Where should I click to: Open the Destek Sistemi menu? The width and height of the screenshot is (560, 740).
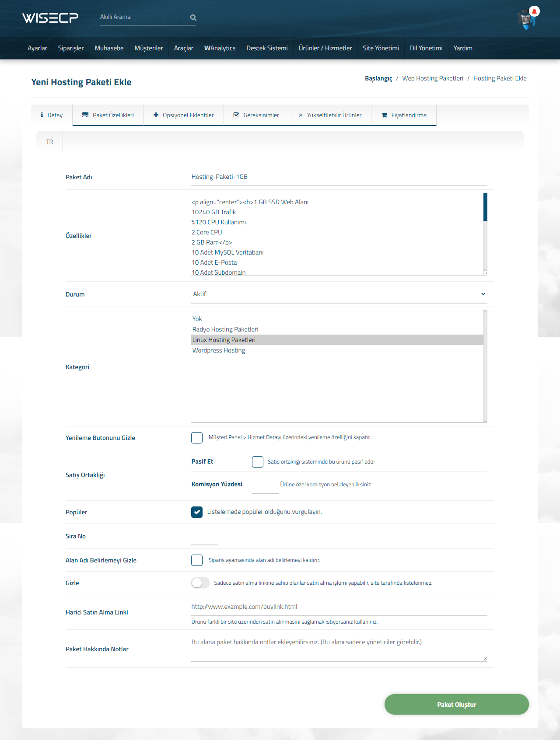point(267,48)
